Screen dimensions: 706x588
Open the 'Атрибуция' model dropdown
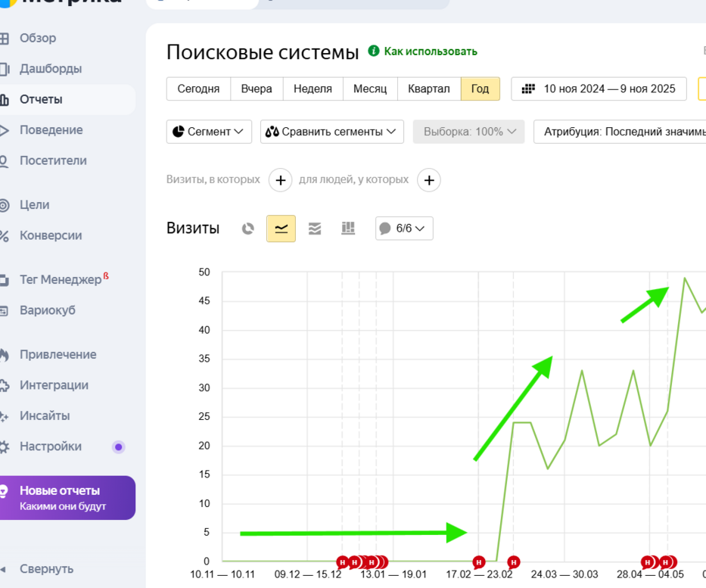pos(620,132)
